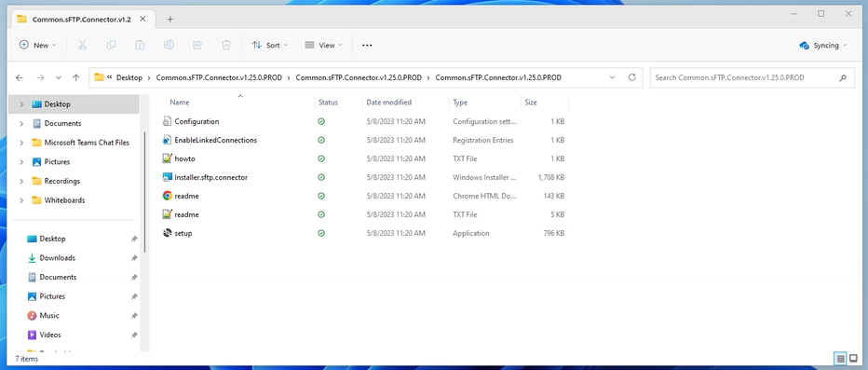The image size is (868, 370).
Task: Open address bar history dropdown
Action: click(x=612, y=77)
